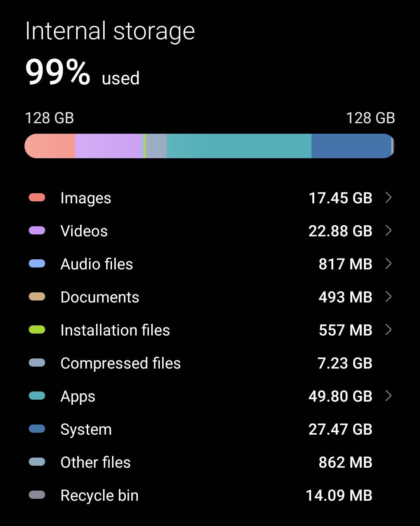Click the purple Videos color indicator
This screenshot has width=420, height=526.
pyautogui.click(x=37, y=231)
